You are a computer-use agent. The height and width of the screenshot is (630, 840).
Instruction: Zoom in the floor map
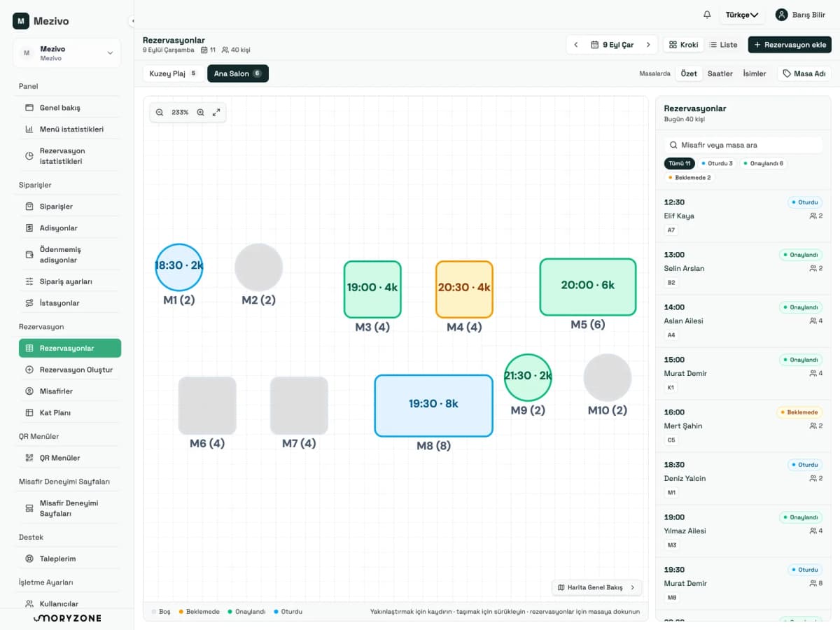(201, 112)
